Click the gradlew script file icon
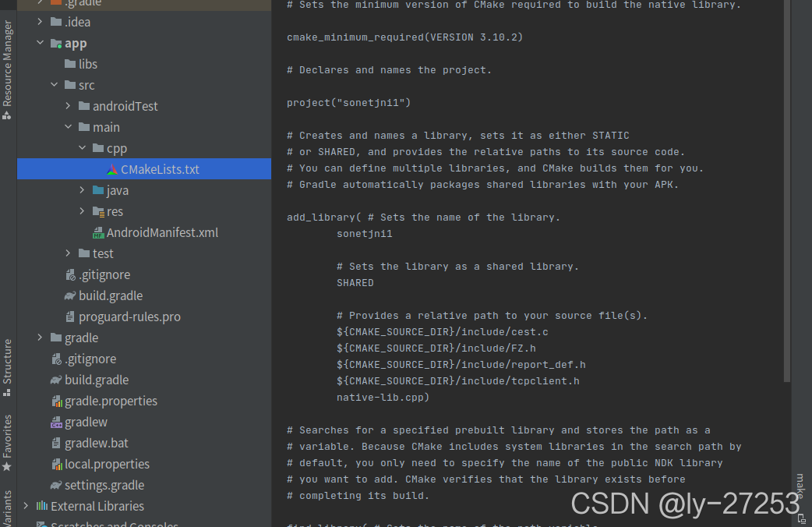 tap(56, 423)
